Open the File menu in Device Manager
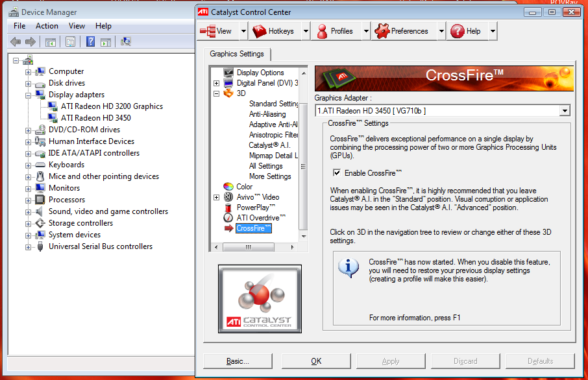The image size is (588, 380). tap(19, 26)
